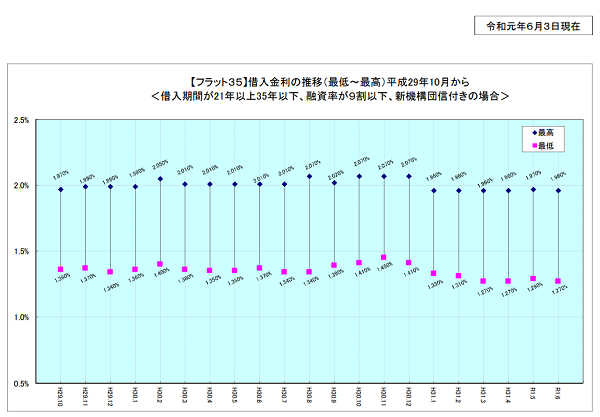Image resolution: width=600 pixels, height=417 pixels.
Task: Click the 0.5% y-axis label
Action: click(21, 384)
